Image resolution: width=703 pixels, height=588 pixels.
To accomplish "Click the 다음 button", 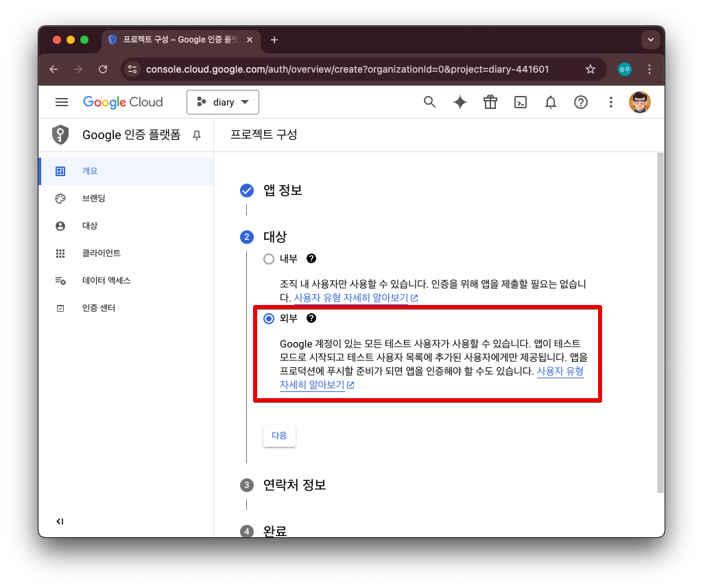I will pos(279,435).
